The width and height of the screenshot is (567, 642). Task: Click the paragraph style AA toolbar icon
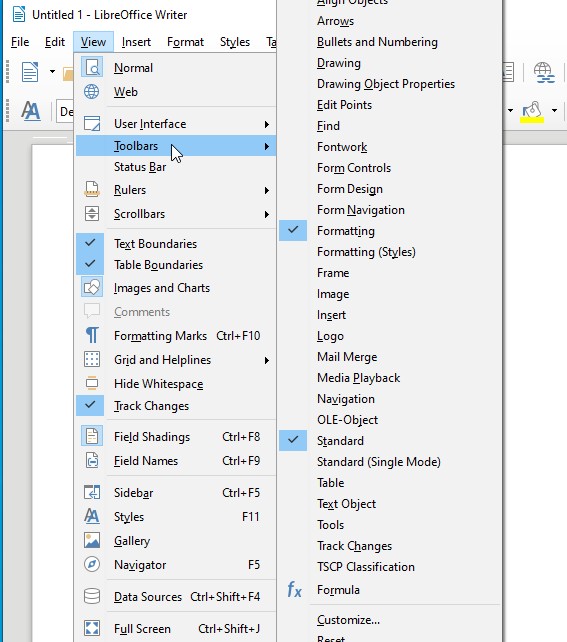coord(31,111)
